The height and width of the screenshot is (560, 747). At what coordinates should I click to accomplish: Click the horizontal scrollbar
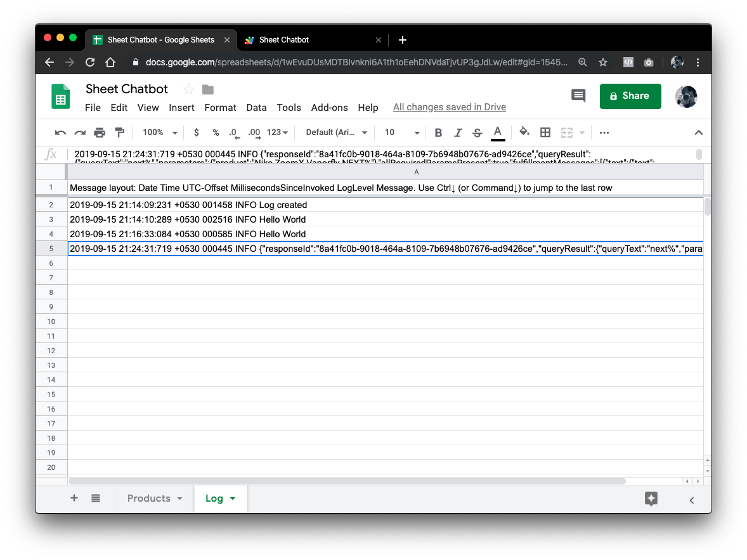coord(347,481)
